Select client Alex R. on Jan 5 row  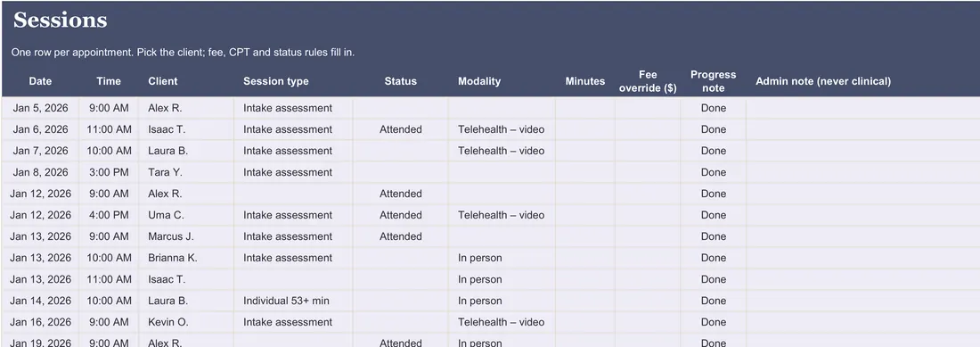pos(186,108)
